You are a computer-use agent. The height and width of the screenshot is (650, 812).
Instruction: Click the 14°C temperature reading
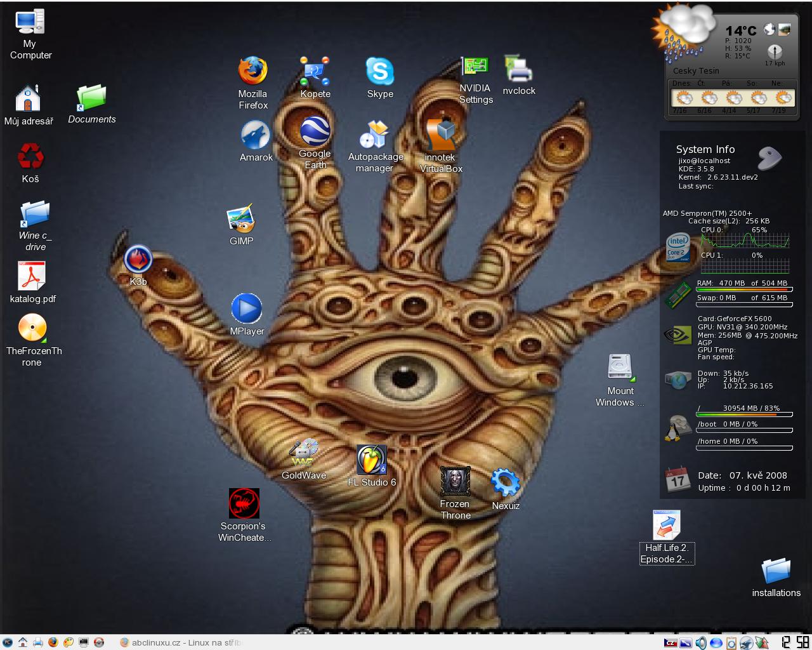(x=741, y=30)
